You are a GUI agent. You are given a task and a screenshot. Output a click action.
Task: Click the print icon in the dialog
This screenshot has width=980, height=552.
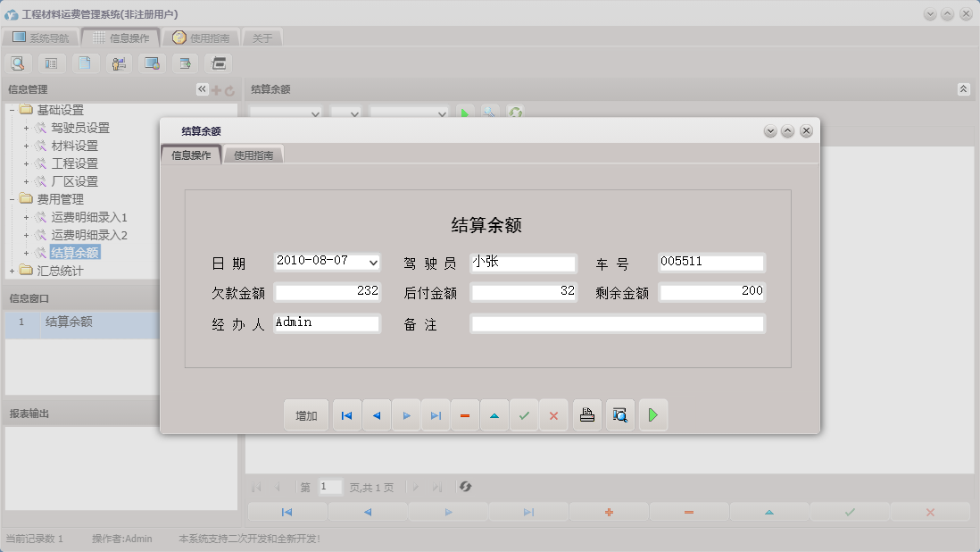pos(586,414)
